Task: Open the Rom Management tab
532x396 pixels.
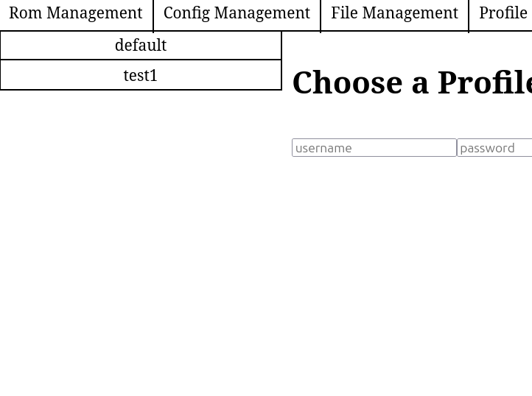Action: click(x=76, y=14)
